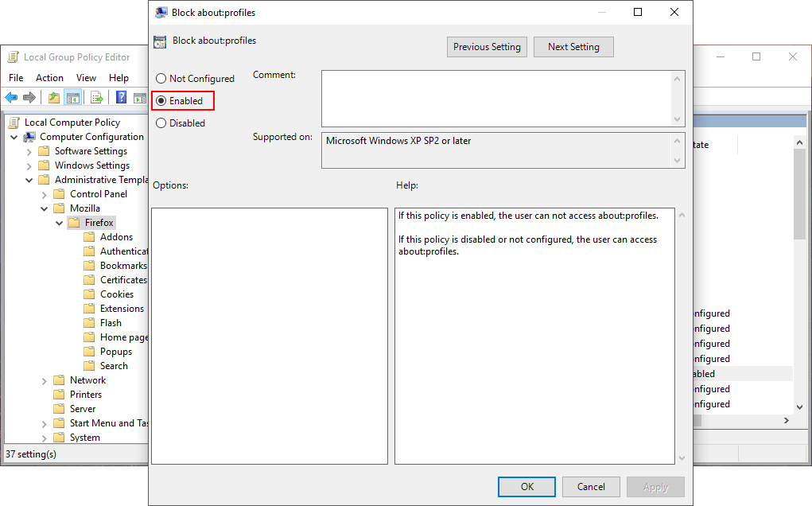Click the Home page folder icon
This screenshot has width=812, height=506.
[89, 337]
